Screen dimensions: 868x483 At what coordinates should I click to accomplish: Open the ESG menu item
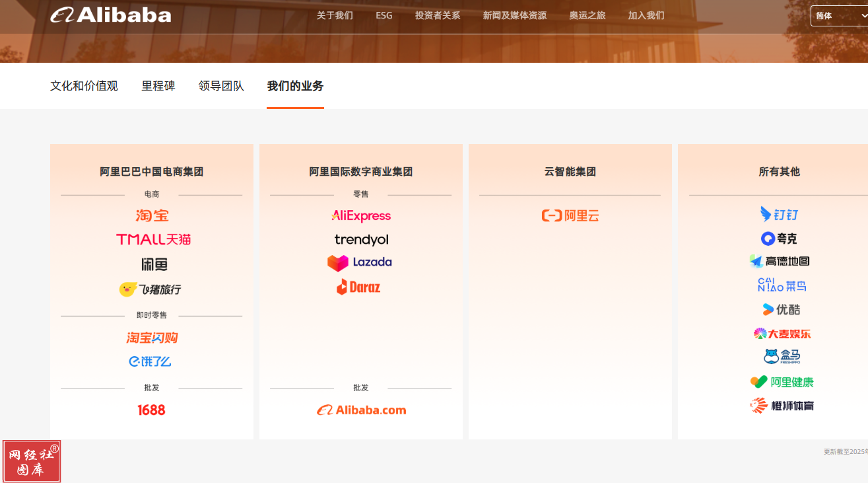pyautogui.click(x=384, y=15)
